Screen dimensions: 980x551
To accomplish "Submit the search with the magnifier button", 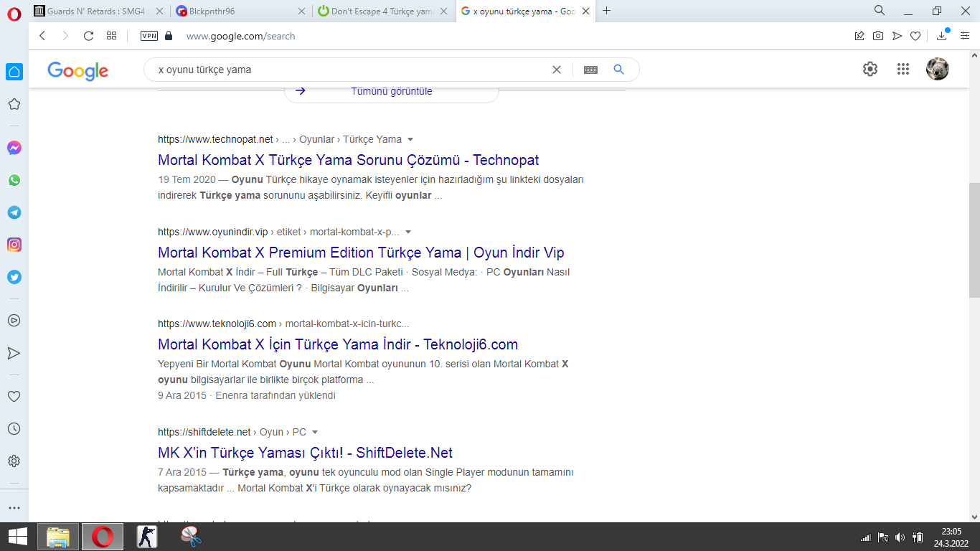I will (619, 70).
